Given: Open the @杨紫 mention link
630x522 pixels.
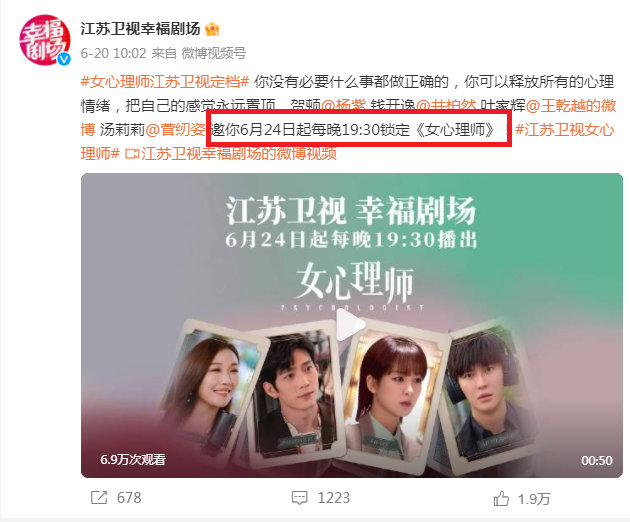Looking at the screenshot, I should click(343, 106).
